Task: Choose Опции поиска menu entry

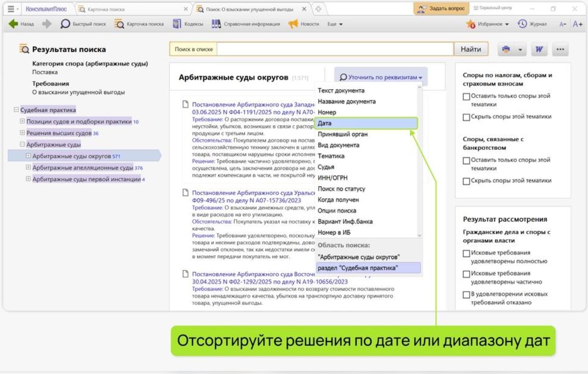Action: point(337,211)
